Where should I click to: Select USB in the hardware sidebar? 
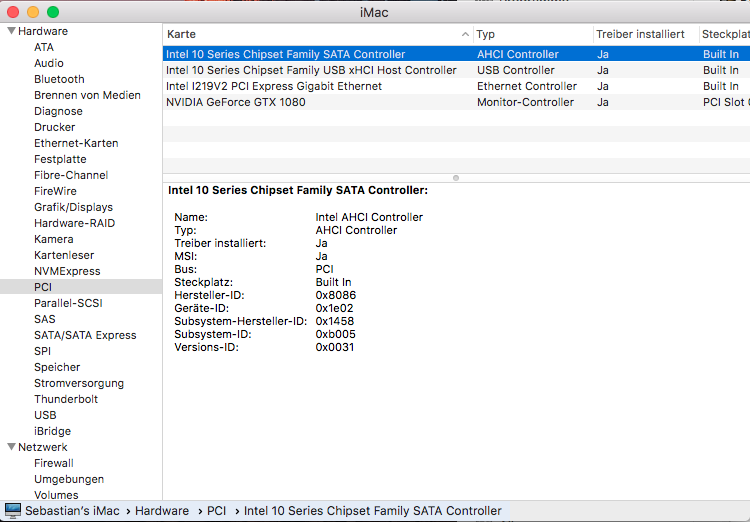tap(45, 415)
